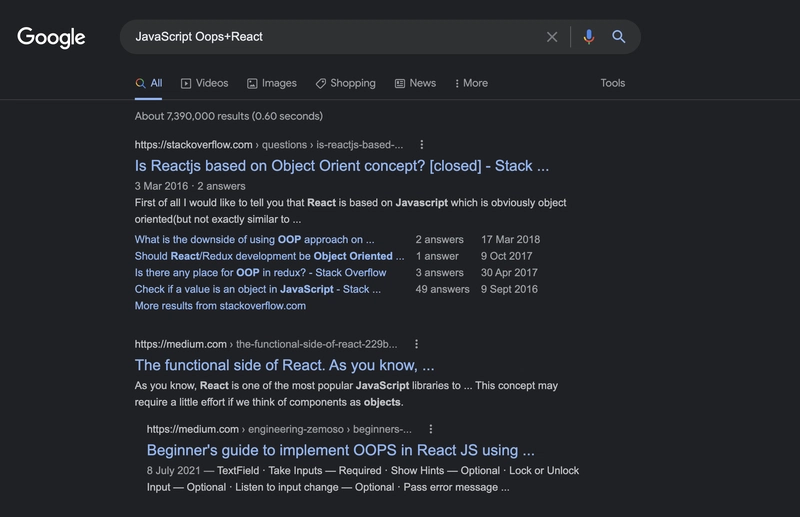Submit search with the magnifying glass icon
The image size is (800, 517).
618,37
